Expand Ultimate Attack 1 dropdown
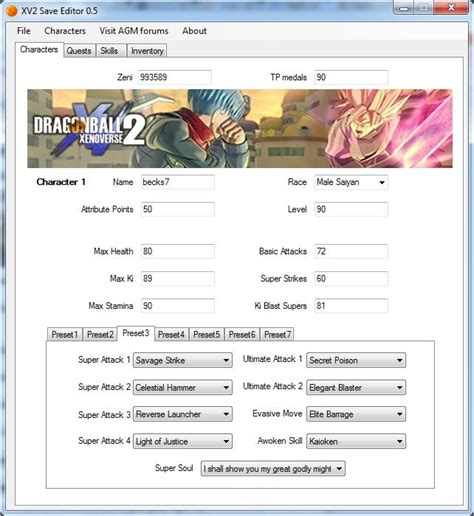This screenshot has height=516, width=474. click(x=356, y=360)
